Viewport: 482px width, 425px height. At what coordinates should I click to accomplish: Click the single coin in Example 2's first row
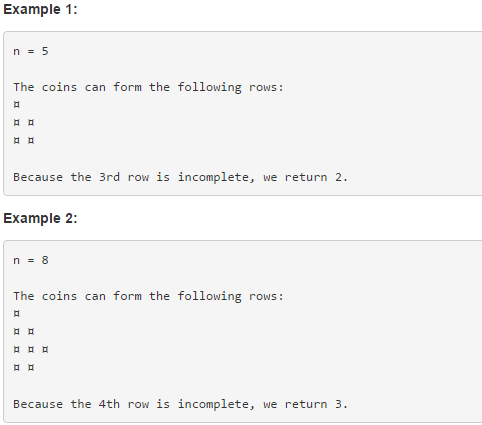tap(17, 314)
